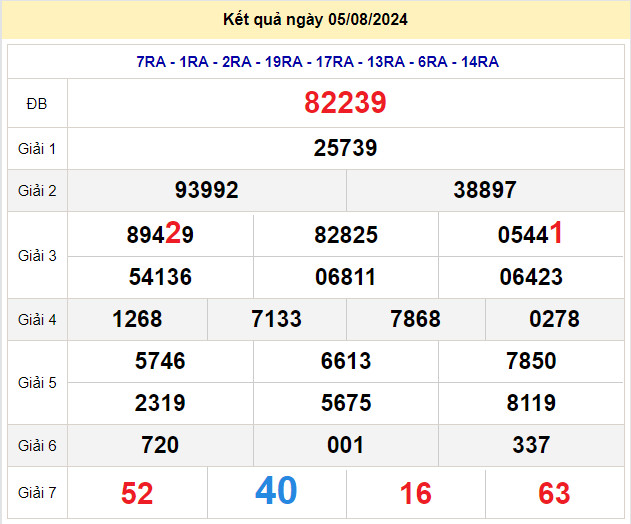Select the number 001
631x524 pixels.
[x=345, y=445]
